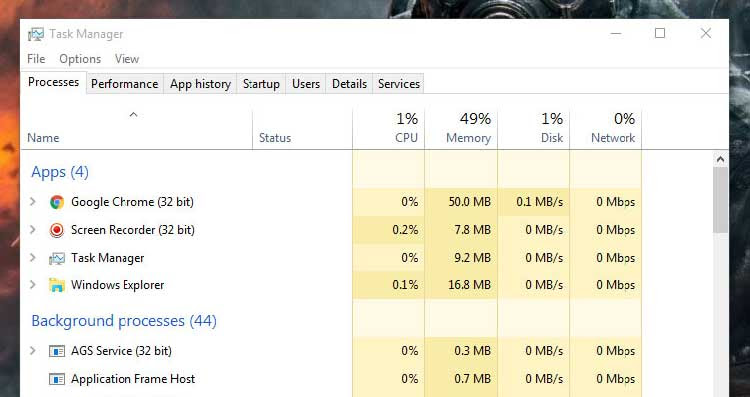Click the Task Manager title bar icon
This screenshot has width=750, height=397.
(x=36, y=34)
